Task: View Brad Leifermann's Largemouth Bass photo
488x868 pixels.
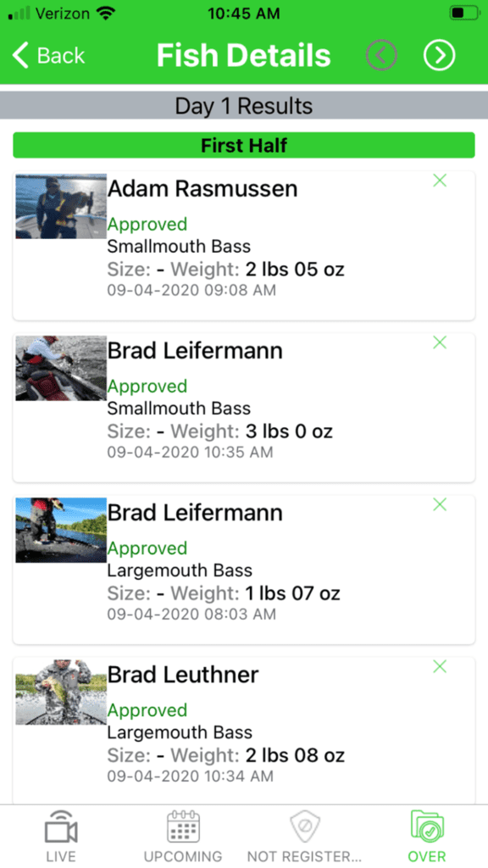Action: coord(61,531)
